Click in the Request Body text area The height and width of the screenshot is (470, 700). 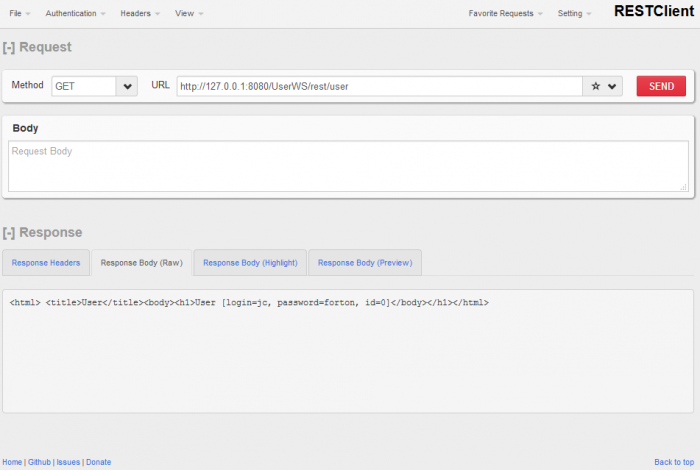[x=348, y=166]
